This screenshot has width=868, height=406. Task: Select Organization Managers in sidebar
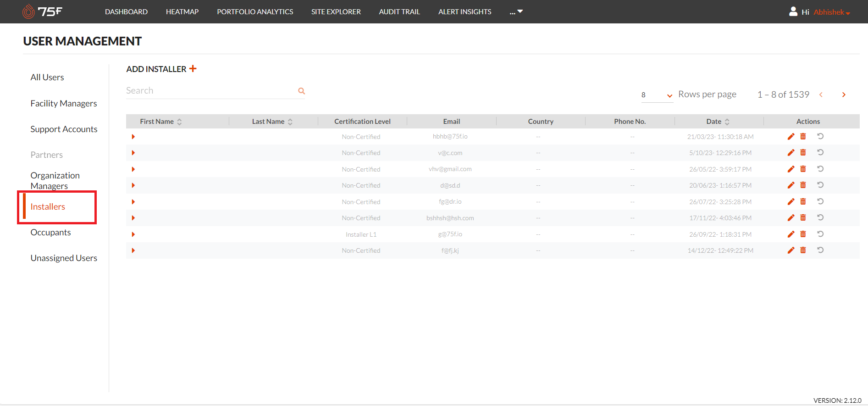pos(55,181)
